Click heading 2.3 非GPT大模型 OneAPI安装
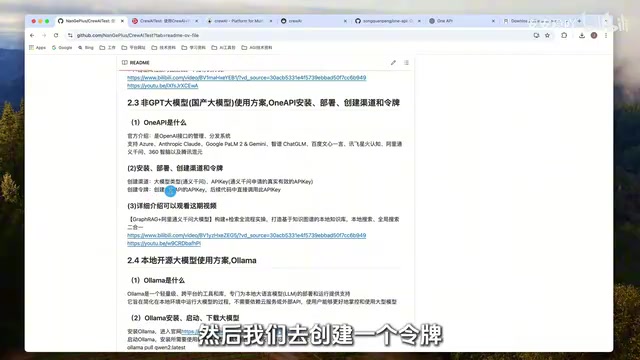This screenshot has height=360, width=640. point(263,103)
